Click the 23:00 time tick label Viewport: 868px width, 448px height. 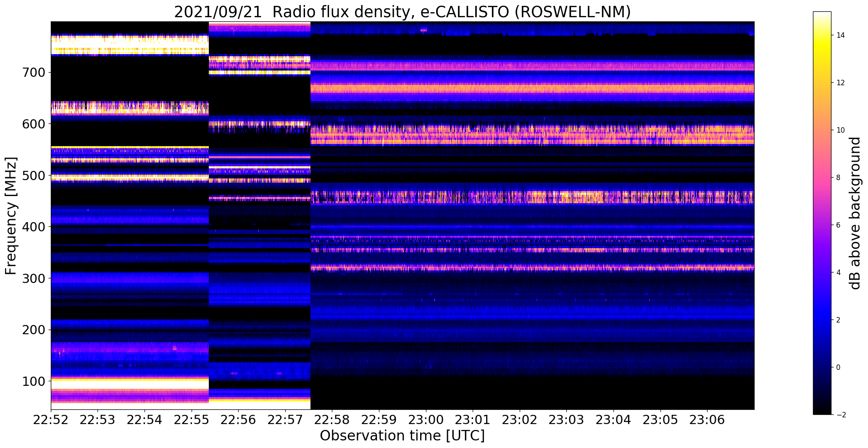tap(426, 419)
